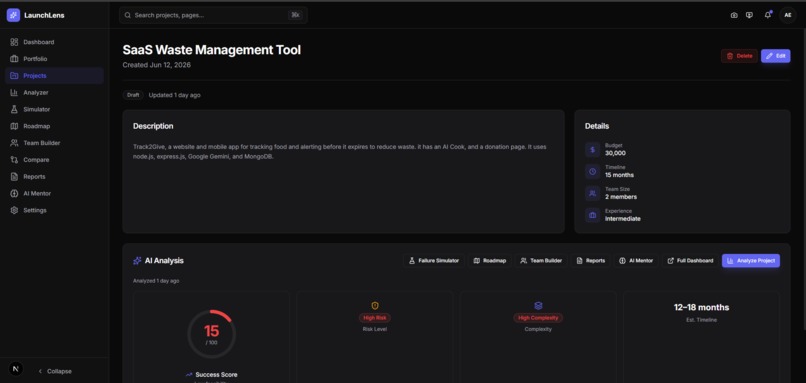Open the notifications bell
This screenshot has height=383, width=806.
(x=767, y=15)
